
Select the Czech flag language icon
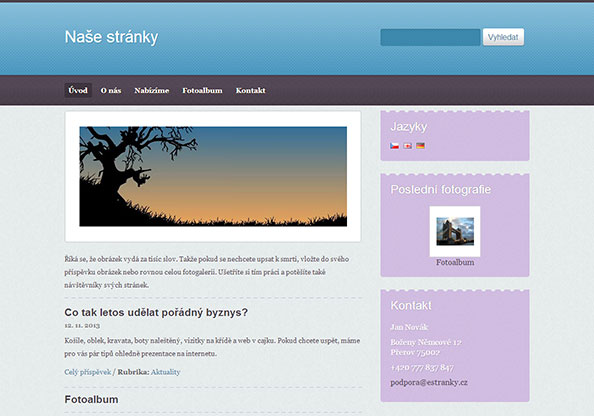click(x=394, y=145)
